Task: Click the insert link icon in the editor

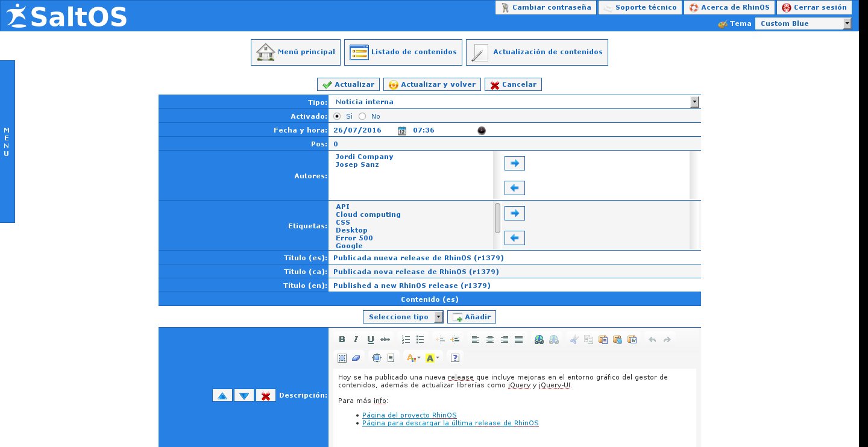Action: pos(539,340)
